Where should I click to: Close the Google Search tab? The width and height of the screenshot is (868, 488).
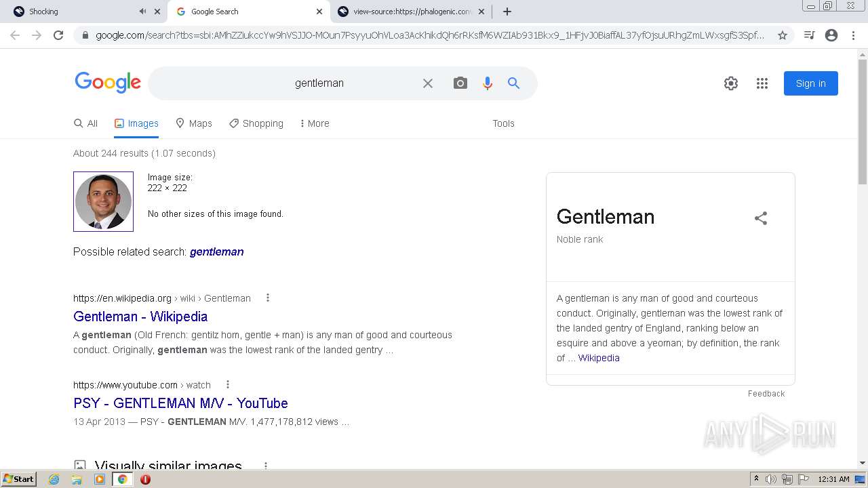click(319, 12)
